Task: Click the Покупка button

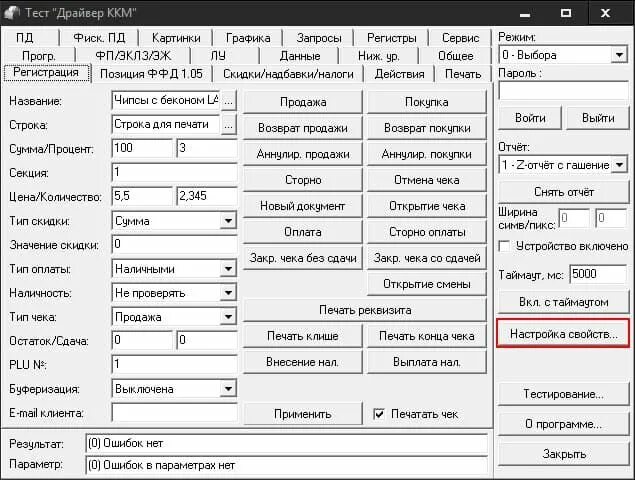Action: [427, 102]
